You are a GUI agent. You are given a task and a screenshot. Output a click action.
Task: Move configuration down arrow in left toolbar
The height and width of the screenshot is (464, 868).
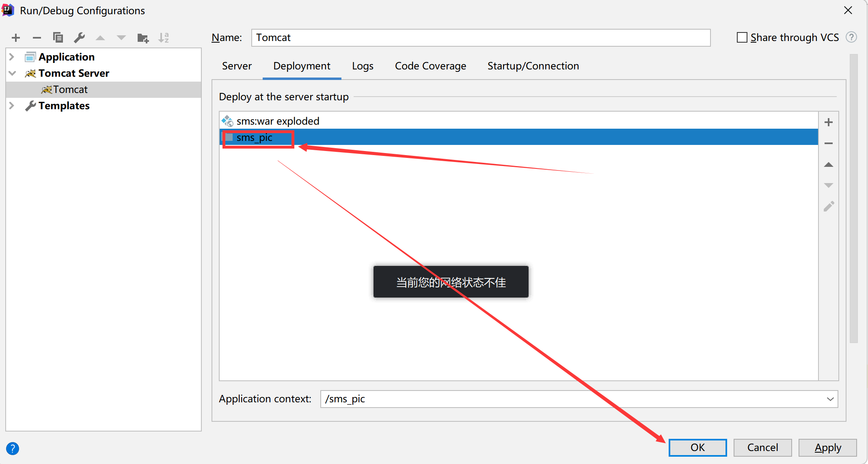pyautogui.click(x=121, y=38)
